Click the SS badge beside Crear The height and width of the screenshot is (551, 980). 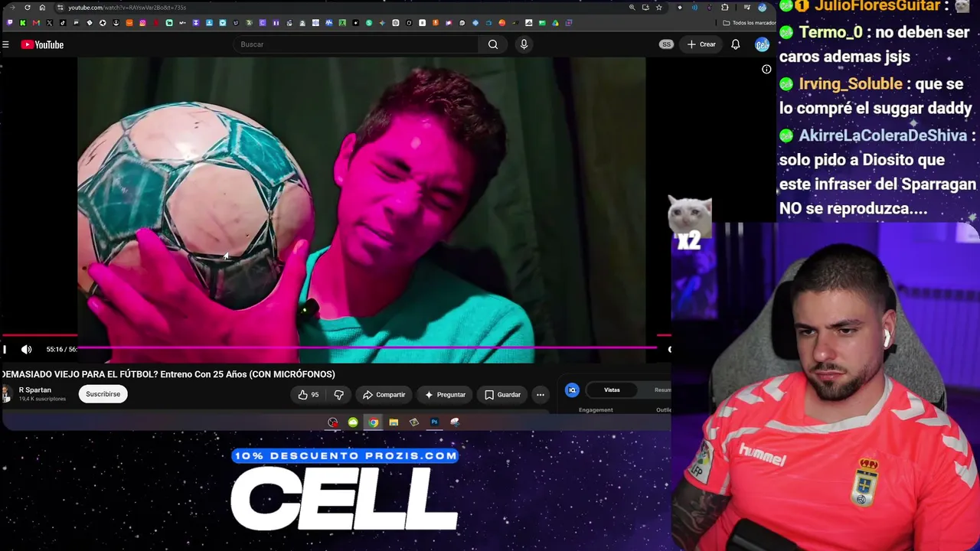pyautogui.click(x=666, y=44)
